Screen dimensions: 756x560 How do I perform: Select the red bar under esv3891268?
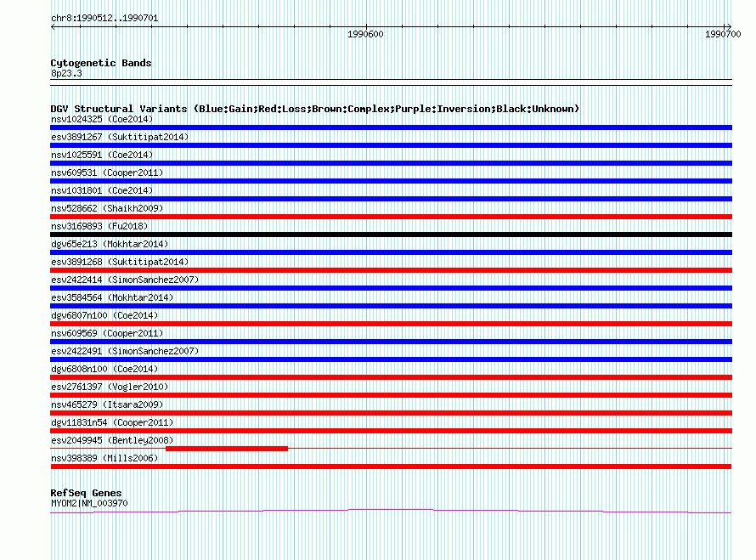(x=391, y=270)
